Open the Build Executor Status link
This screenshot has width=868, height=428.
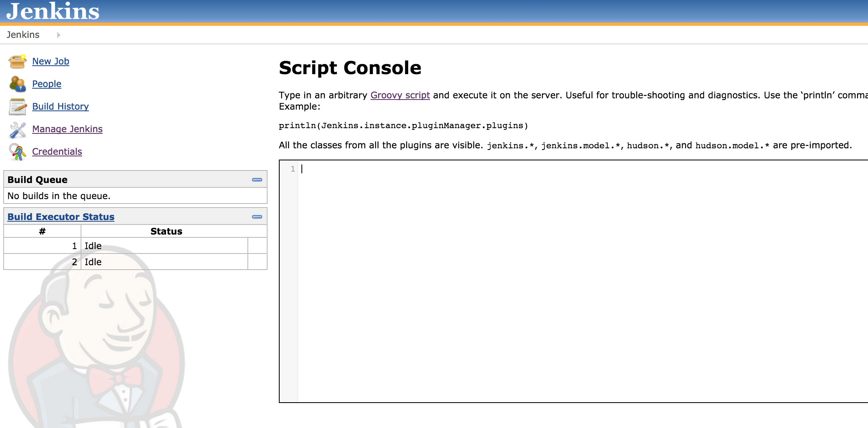tap(60, 216)
